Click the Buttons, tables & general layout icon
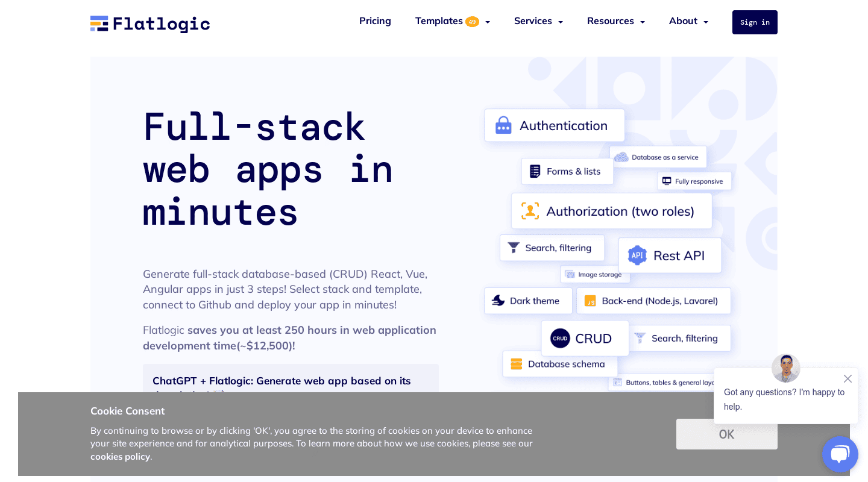Image resolution: width=868 pixels, height=482 pixels. click(x=617, y=382)
